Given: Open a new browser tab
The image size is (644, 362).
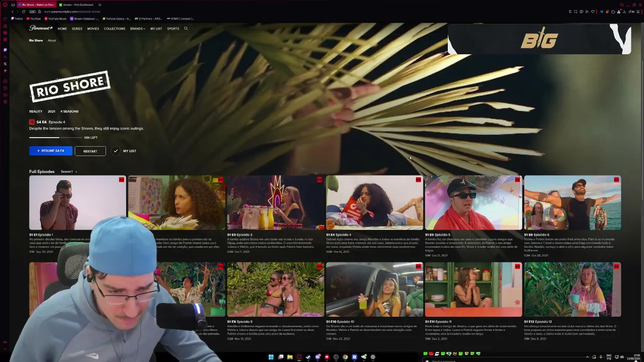Looking at the screenshot, I should 99,5.
